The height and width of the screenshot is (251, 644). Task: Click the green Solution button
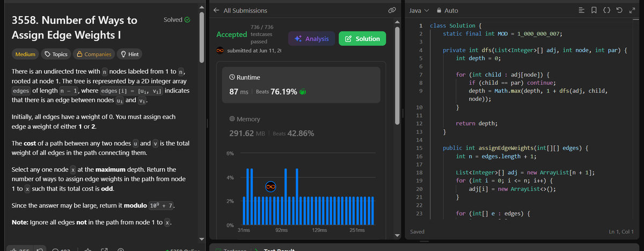tap(363, 39)
